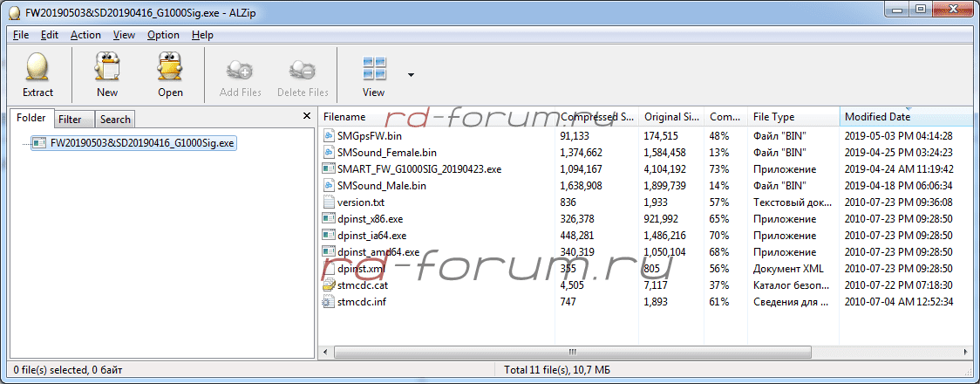Click the scrollbar left arrow

pyautogui.click(x=325, y=352)
